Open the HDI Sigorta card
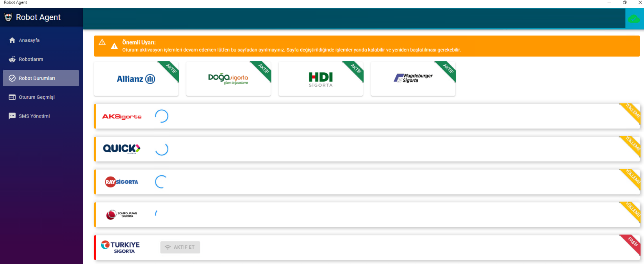The image size is (644, 264). point(321,79)
